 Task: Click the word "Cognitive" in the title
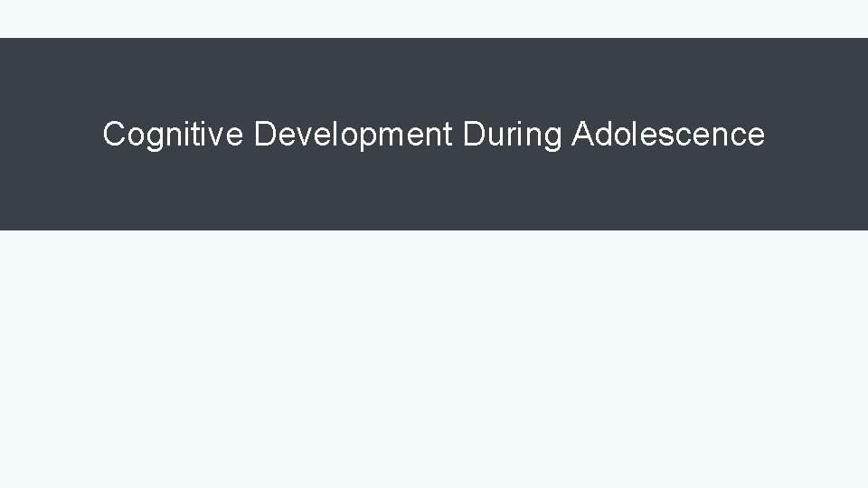[x=173, y=135]
